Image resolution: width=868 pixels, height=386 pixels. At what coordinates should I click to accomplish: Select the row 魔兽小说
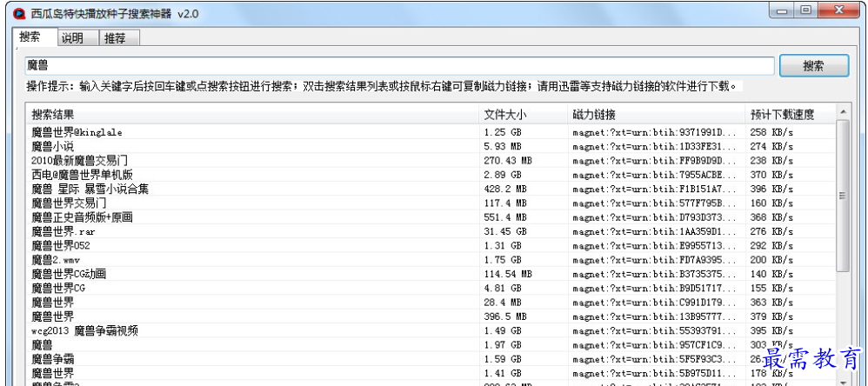tap(431, 147)
